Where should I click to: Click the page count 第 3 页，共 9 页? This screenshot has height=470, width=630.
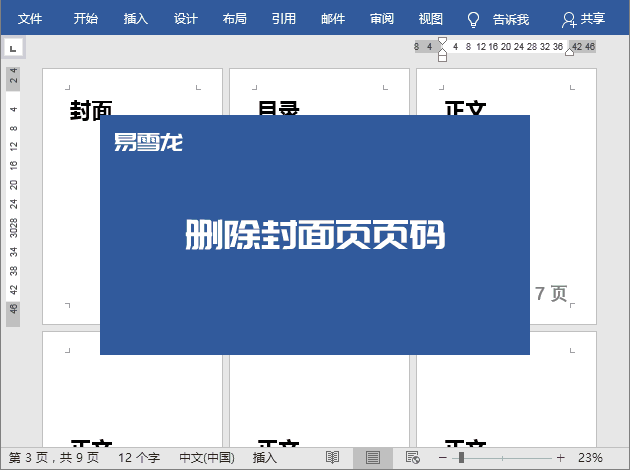click(x=54, y=458)
